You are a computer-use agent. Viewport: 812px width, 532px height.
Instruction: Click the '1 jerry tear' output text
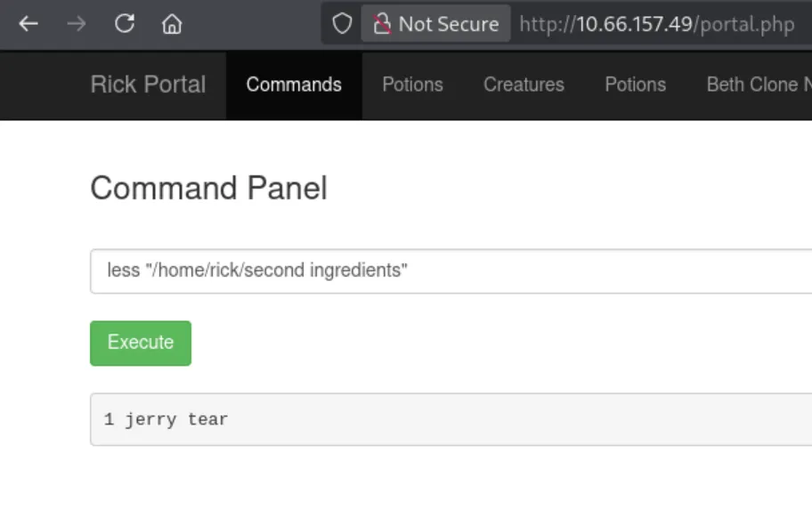coord(166,419)
